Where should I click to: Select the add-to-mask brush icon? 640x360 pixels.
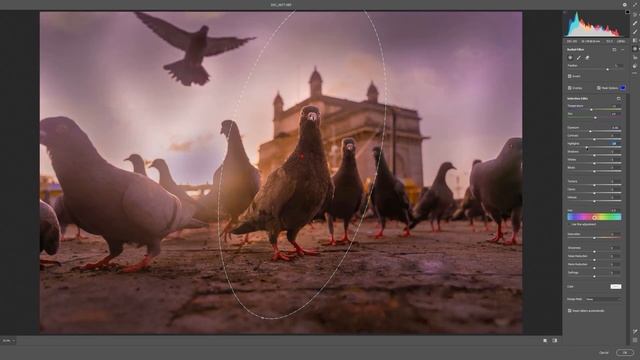pyautogui.click(x=579, y=58)
